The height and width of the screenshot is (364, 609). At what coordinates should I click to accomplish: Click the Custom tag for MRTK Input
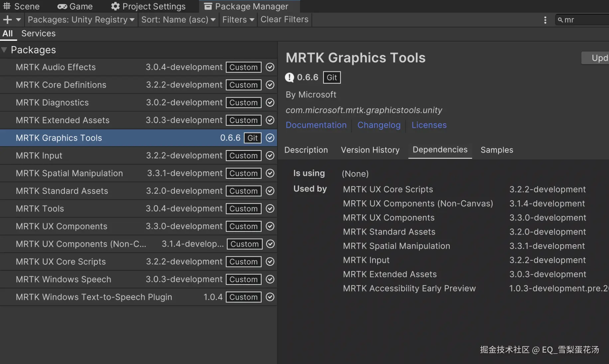tap(243, 155)
